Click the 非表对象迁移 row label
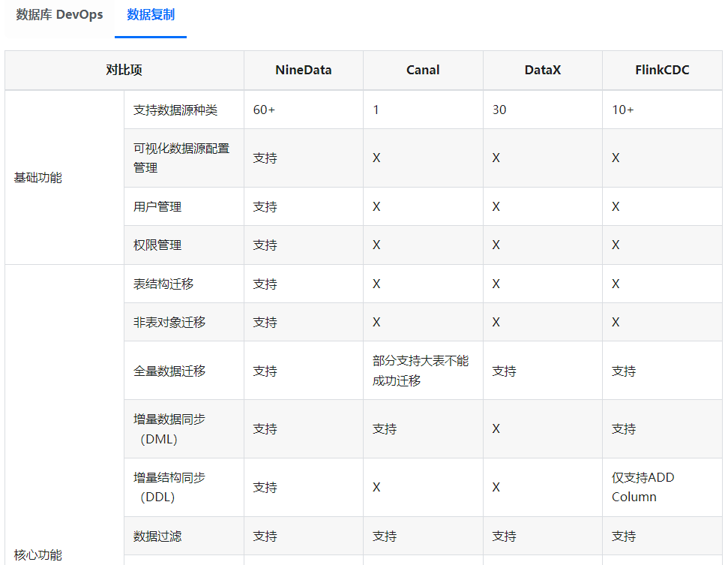This screenshot has height=565, width=728. [x=169, y=322]
